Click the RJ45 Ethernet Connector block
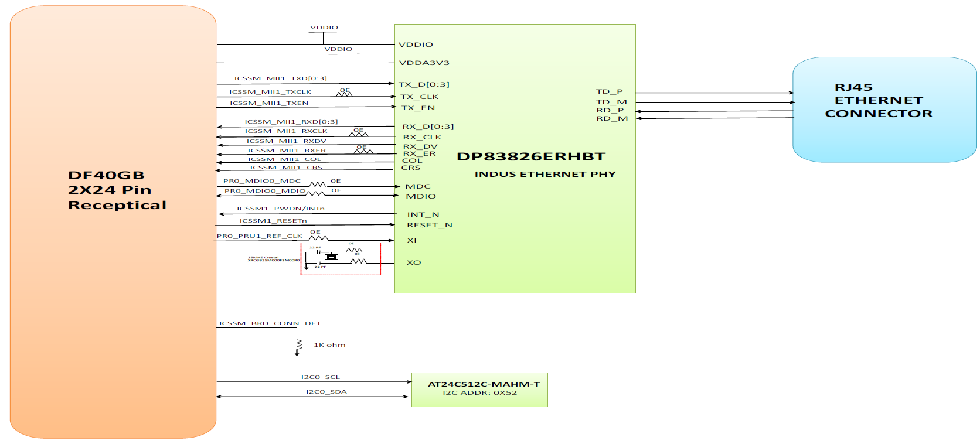 pyautogui.click(x=884, y=110)
